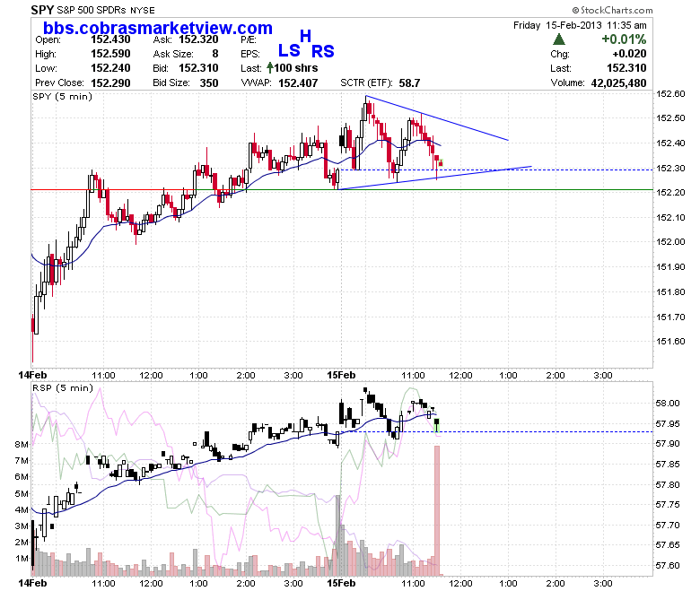Viewport: 700px width, 591px height.
Task: Click the Ask Size value 8
Action: [x=215, y=54]
